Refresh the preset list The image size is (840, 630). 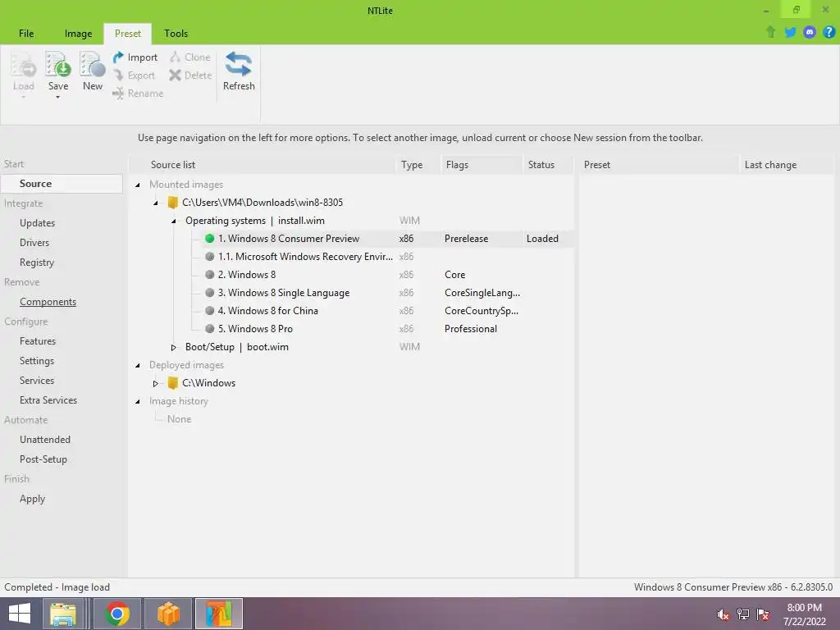pos(239,72)
